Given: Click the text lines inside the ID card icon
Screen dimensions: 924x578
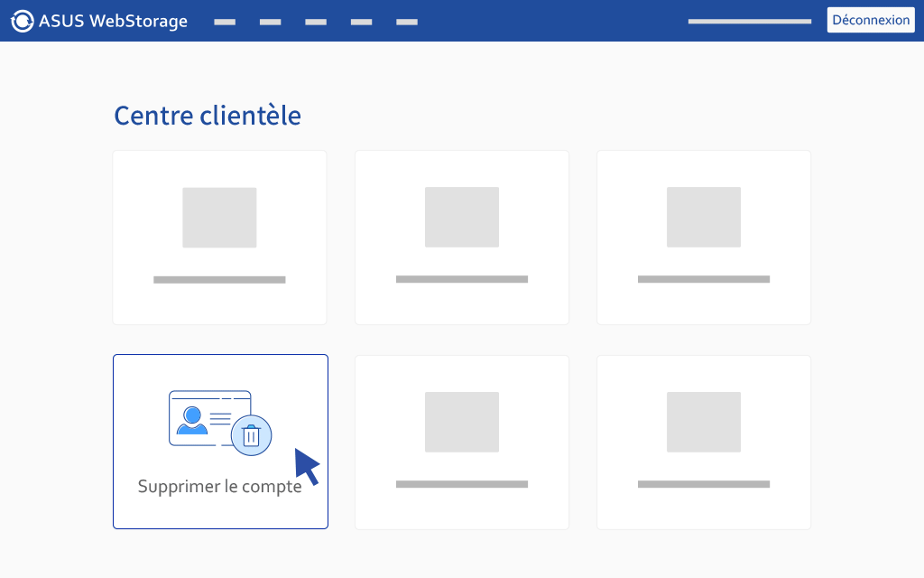Looking at the screenshot, I should pyautogui.click(x=220, y=419).
